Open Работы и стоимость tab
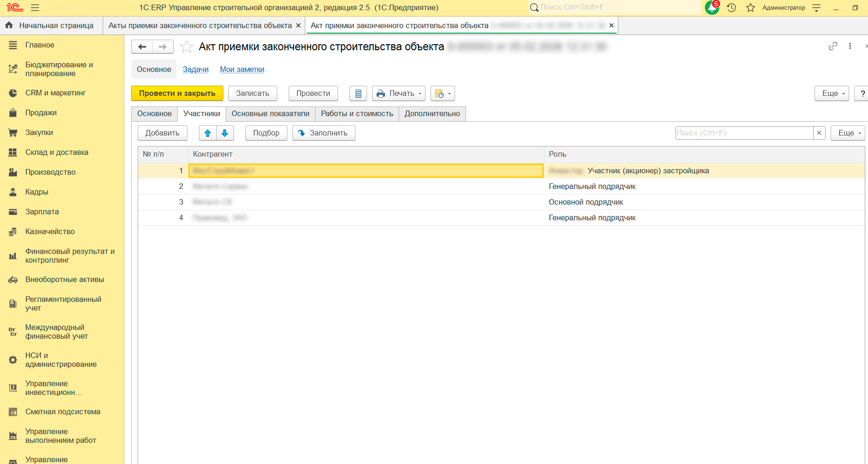The image size is (868, 464). [x=357, y=114]
